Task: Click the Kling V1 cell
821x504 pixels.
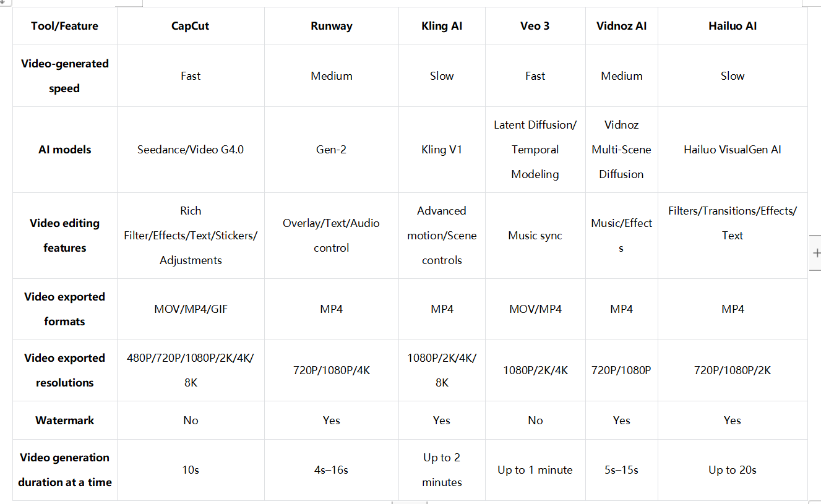Action: tap(442, 150)
